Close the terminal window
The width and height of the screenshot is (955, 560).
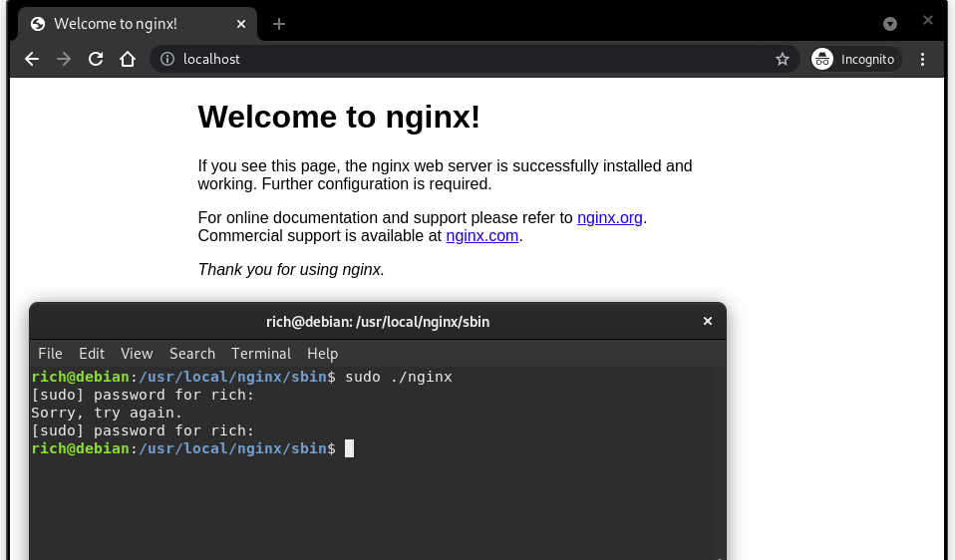click(708, 321)
